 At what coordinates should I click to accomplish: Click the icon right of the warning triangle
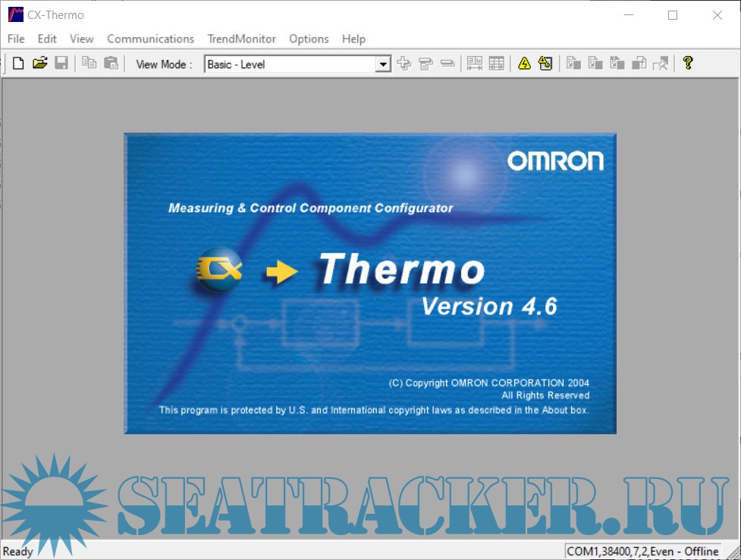(545, 64)
